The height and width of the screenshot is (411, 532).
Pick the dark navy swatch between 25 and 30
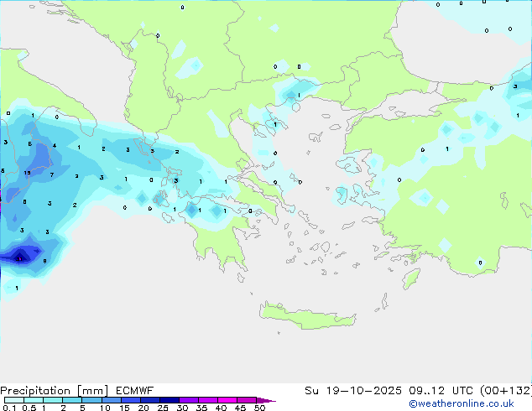[x=169, y=400]
